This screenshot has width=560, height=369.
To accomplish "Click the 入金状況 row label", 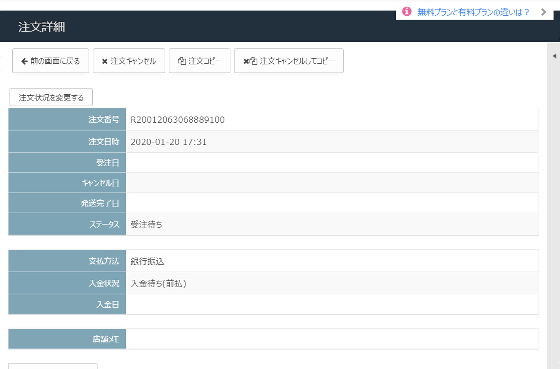I will 104,283.
